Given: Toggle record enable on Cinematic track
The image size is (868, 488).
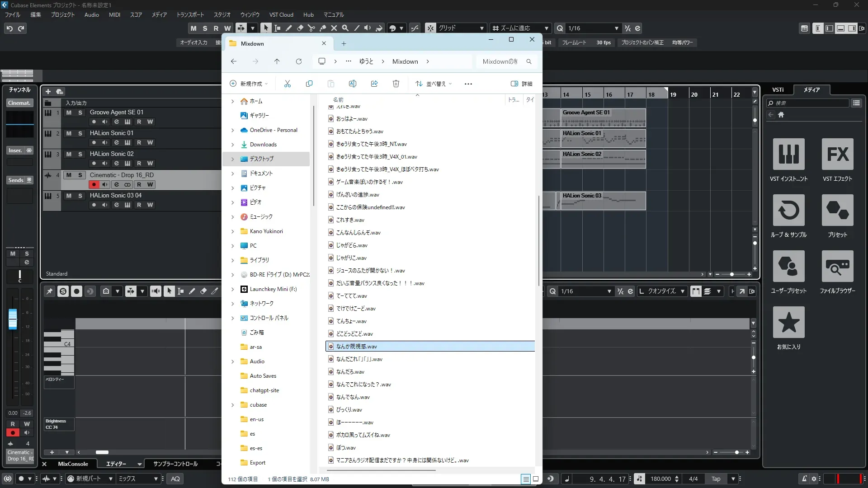Looking at the screenshot, I should [x=94, y=184].
